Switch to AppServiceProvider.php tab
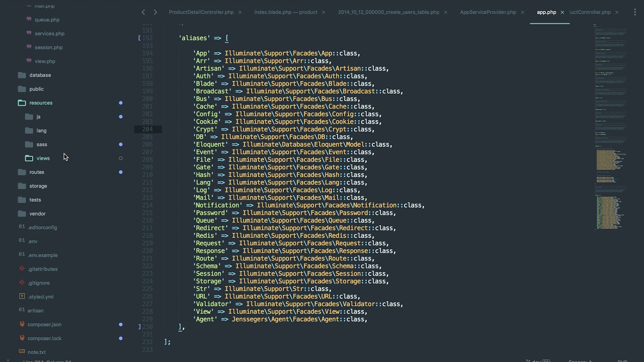This screenshot has height=362, width=644. click(488, 12)
